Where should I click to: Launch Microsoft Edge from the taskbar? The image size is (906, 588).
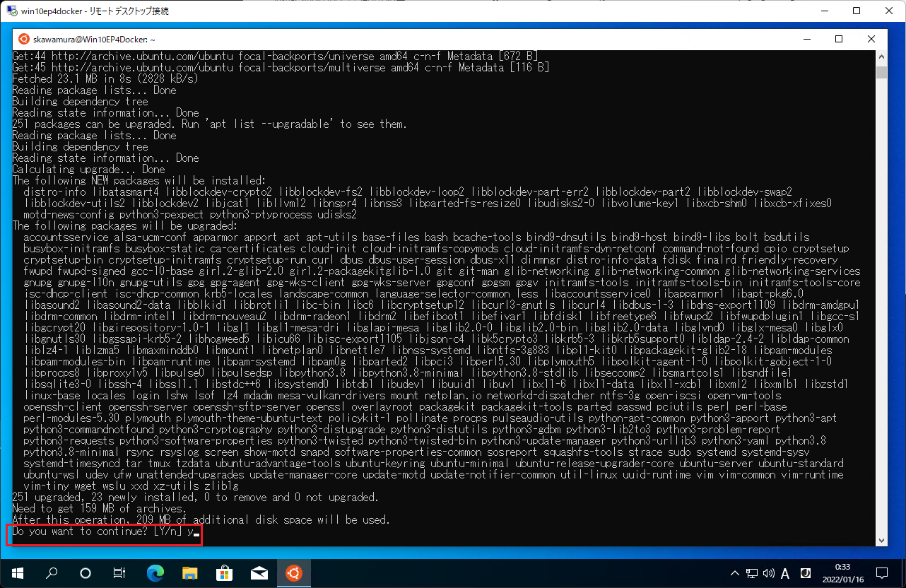tap(154, 572)
